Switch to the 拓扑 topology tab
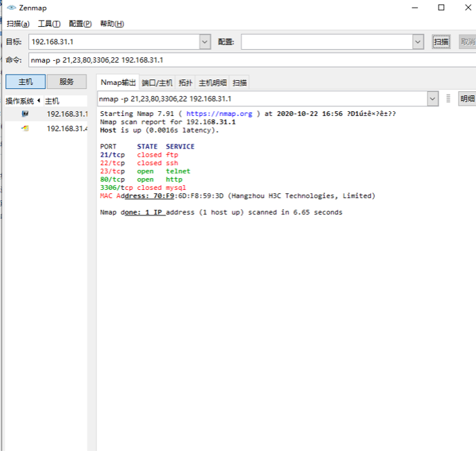 coord(186,83)
